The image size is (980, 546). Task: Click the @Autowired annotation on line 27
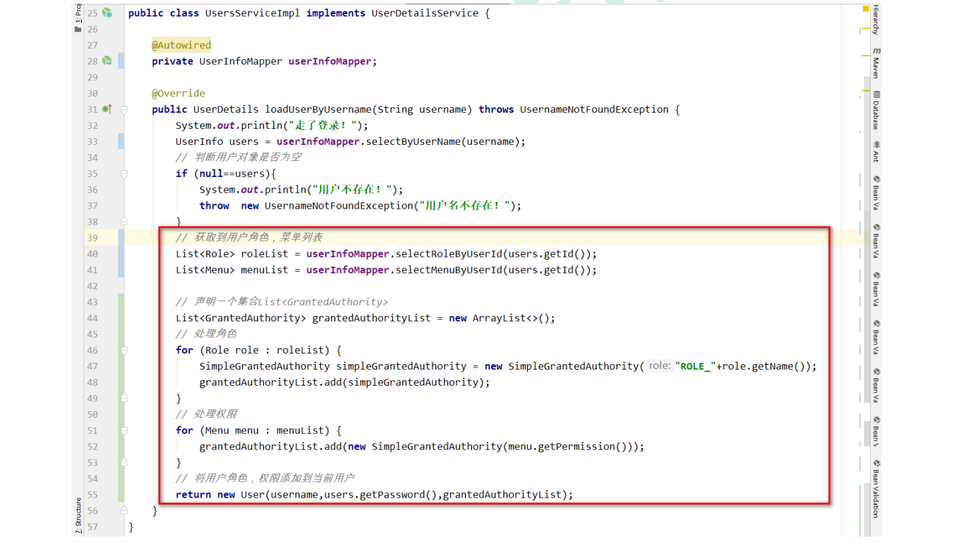pyautogui.click(x=181, y=45)
